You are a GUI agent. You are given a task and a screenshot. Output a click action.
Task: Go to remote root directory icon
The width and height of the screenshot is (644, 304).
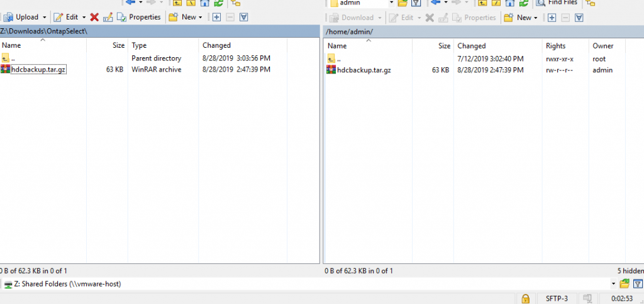496,3
